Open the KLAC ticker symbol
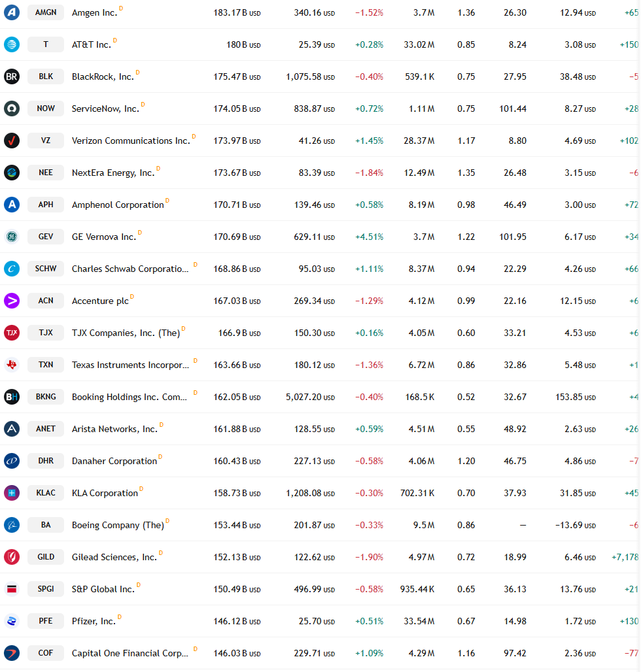641x672 pixels. tap(46, 493)
